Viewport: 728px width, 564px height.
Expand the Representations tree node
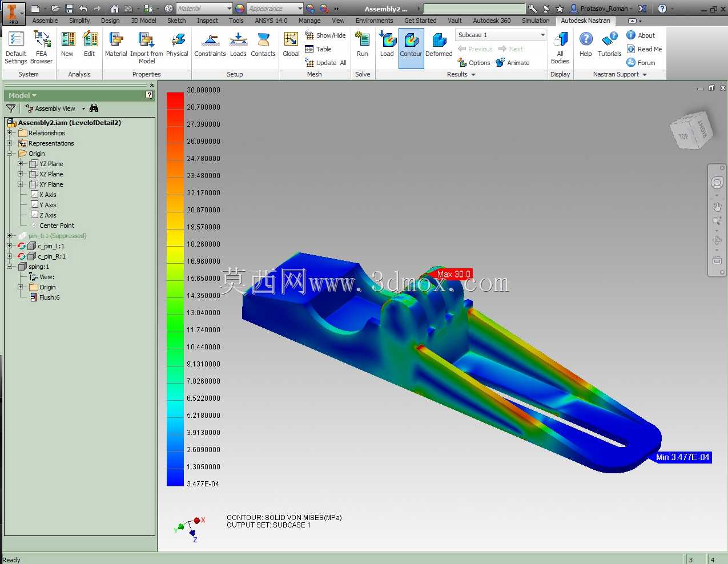click(9, 143)
